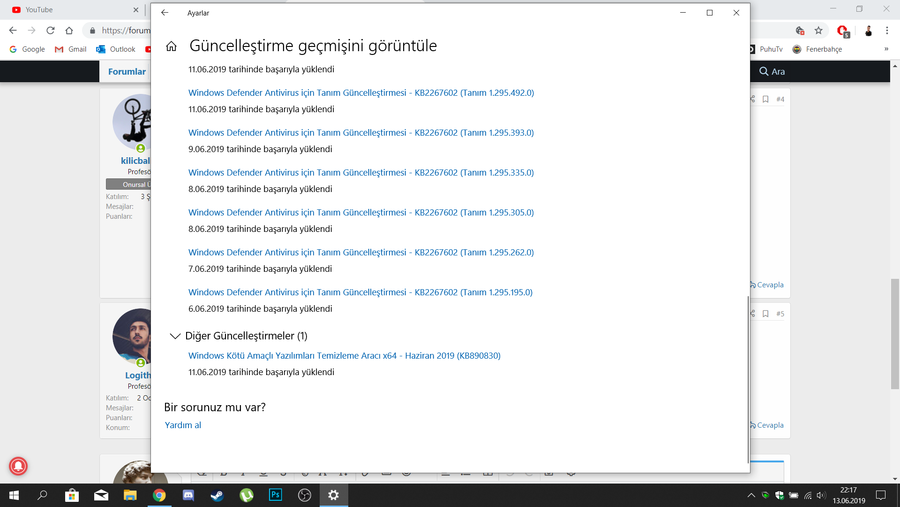The width and height of the screenshot is (900, 507).
Task: Show hidden system tray icons
Action: 751,496
